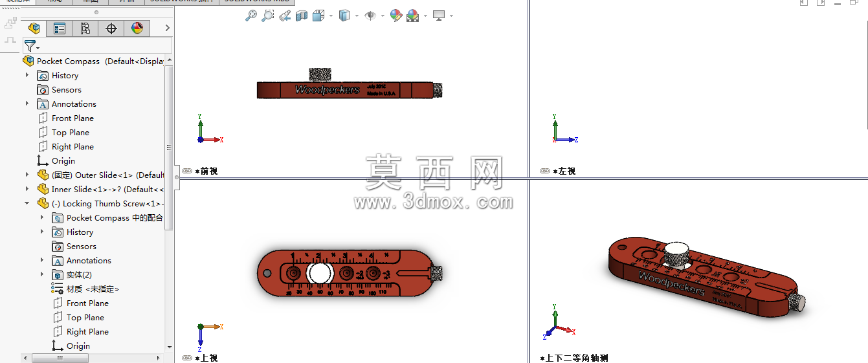The height and width of the screenshot is (363, 868).
Task: Open View Orientation dropdown arrow
Action: [331, 16]
